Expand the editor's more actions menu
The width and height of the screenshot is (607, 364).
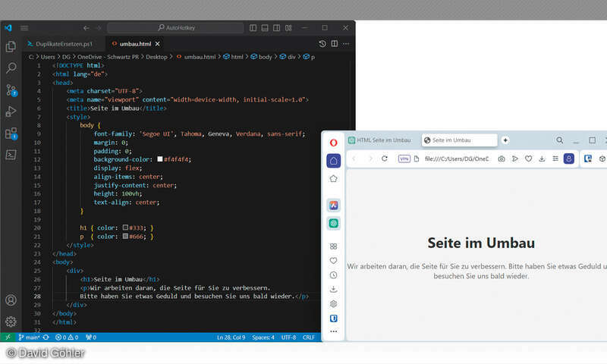point(347,44)
